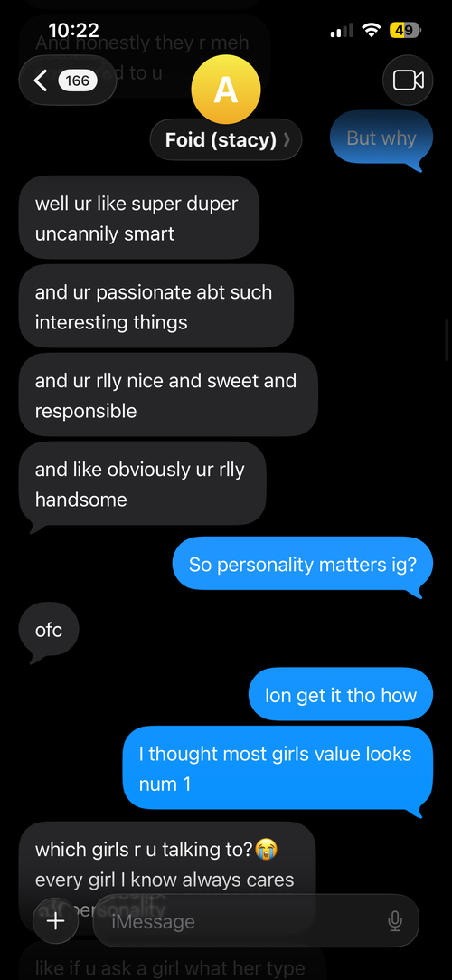The width and height of the screenshot is (452, 980).
Task: Tap the 'nice and sweet and responsible' bubble
Action: tap(168, 395)
